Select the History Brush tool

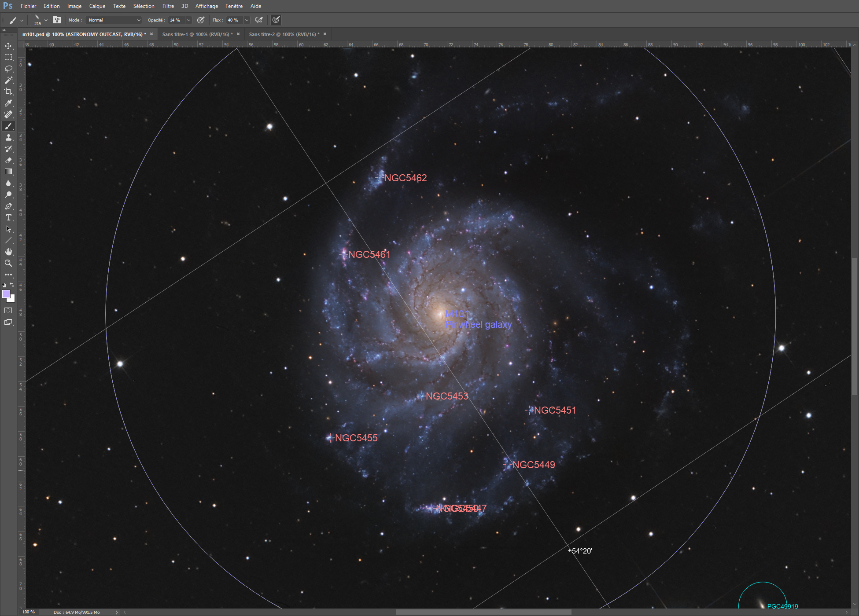[x=8, y=149]
